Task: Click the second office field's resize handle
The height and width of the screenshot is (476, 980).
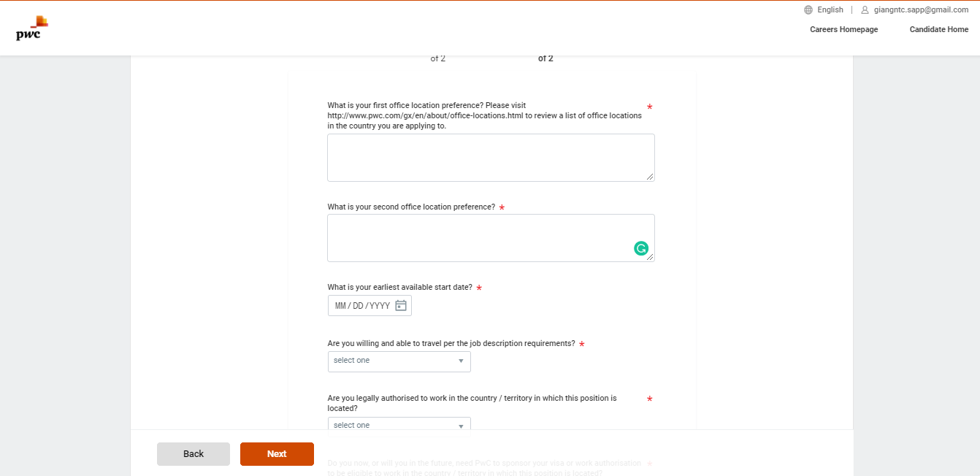Action: [x=650, y=257]
